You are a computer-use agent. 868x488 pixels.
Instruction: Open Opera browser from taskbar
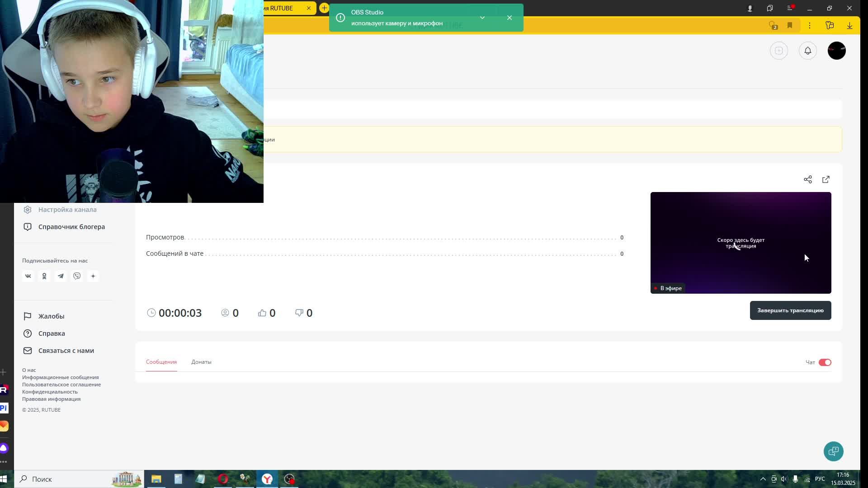(223, 479)
